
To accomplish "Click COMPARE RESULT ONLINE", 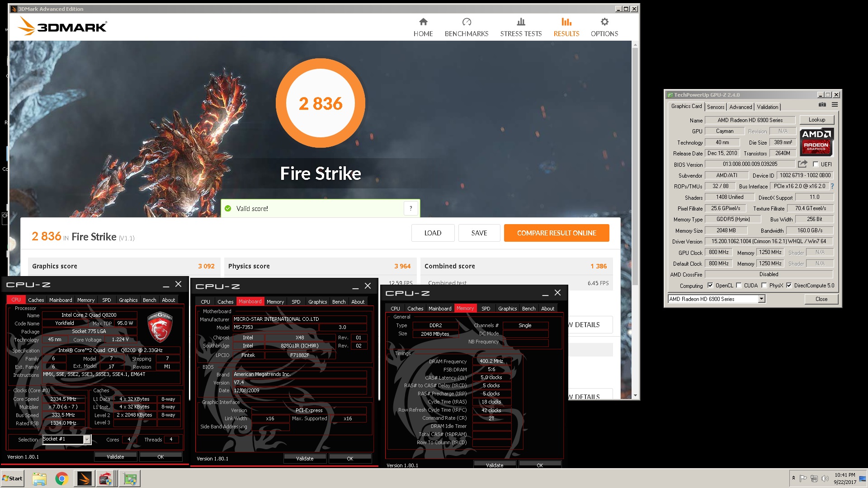I will click(557, 233).
